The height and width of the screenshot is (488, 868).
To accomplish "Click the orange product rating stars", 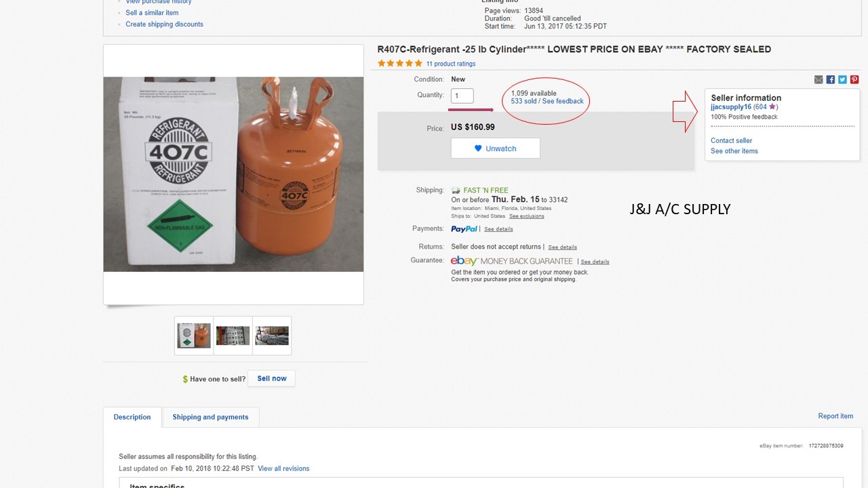I will 399,63.
